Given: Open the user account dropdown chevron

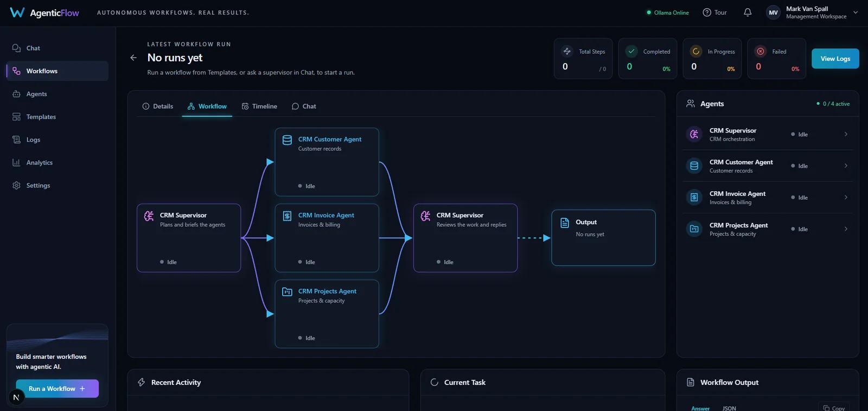Looking at the screenshot, I should click(x=856, y=12).
